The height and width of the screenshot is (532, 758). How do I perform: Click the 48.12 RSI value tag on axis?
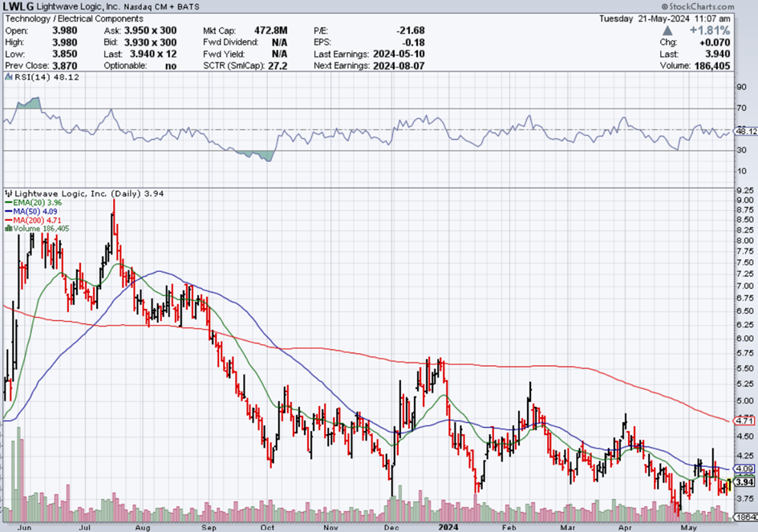[747, 131]
